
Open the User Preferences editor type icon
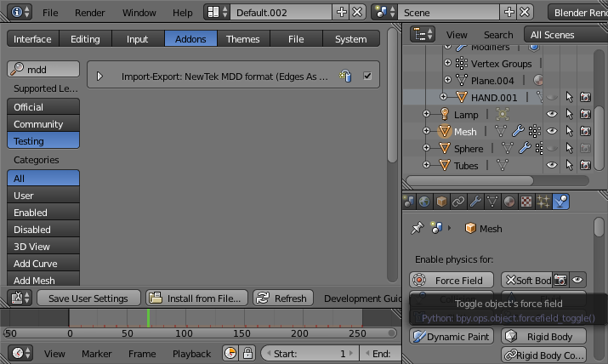click(20, 298)
